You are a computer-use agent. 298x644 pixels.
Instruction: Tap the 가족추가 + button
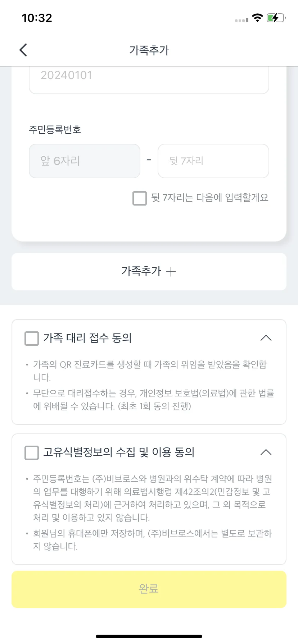[149, 272]
